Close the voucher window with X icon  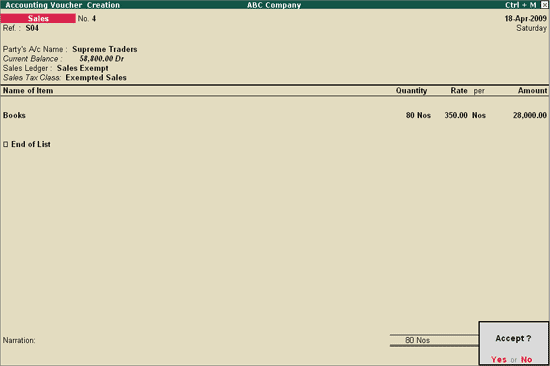pyautogui.click(x=544, y=5)
